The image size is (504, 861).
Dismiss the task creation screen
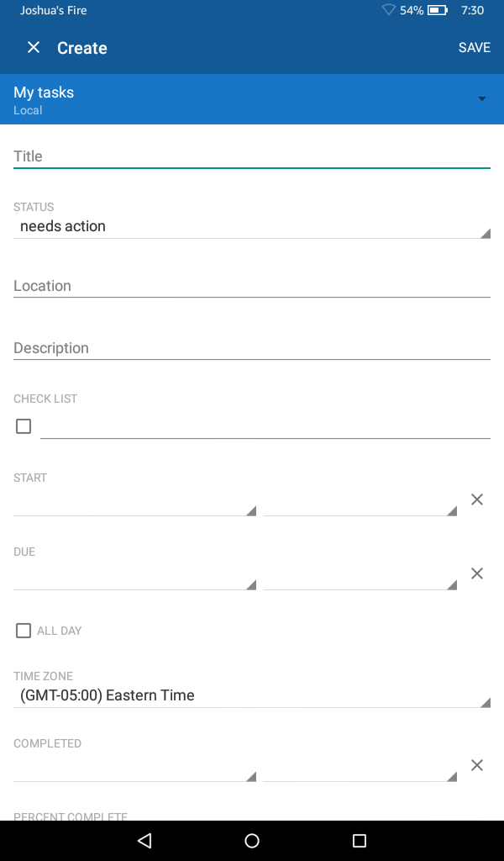[x=33, y=47]
